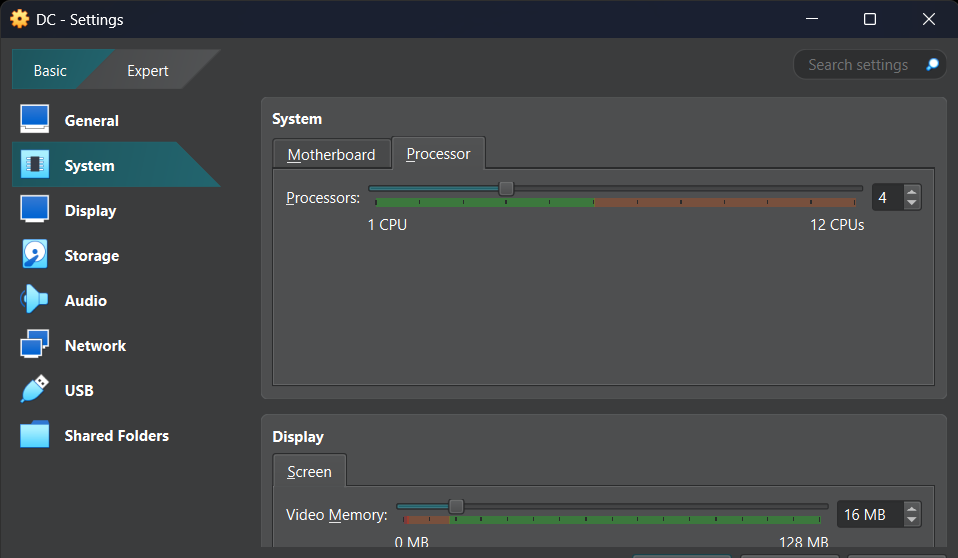The image size is (958, 558).
Task: Decrease processor count with down arrow
Action: coord(912,203)
